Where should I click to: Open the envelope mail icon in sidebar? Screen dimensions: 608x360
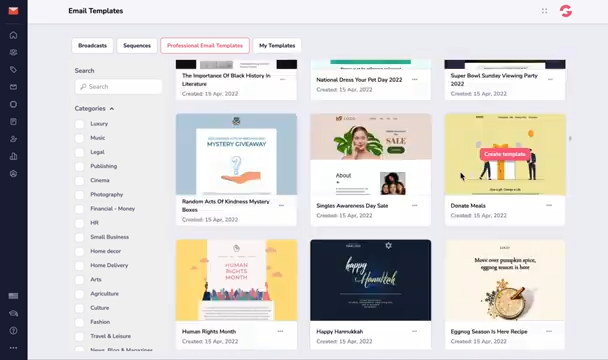13,87
